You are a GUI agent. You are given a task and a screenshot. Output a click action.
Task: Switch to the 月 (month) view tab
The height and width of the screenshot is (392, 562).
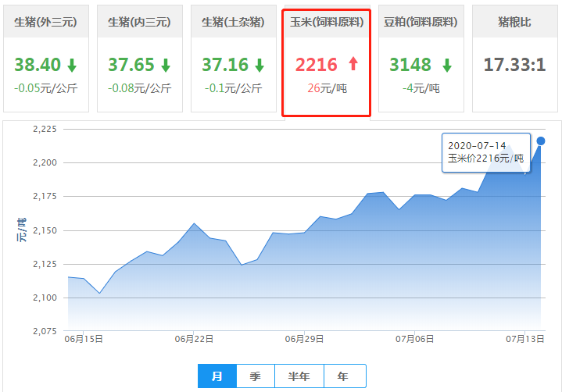217,376
